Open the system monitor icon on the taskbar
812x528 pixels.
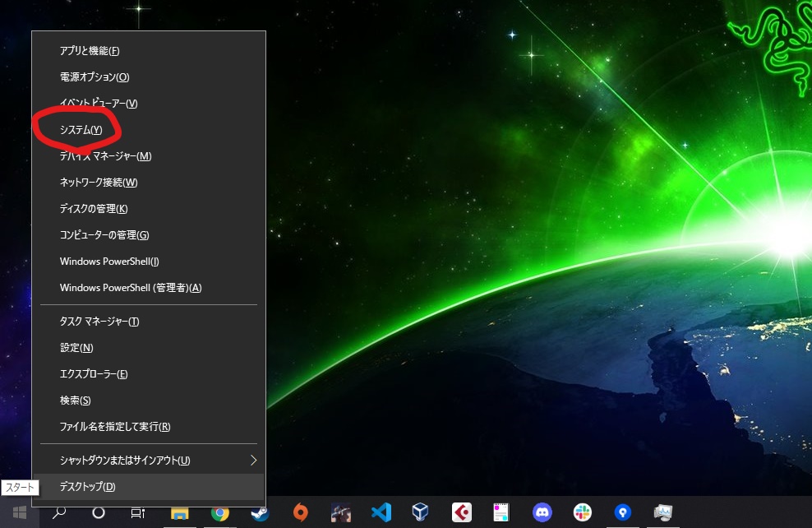[663, 512]
